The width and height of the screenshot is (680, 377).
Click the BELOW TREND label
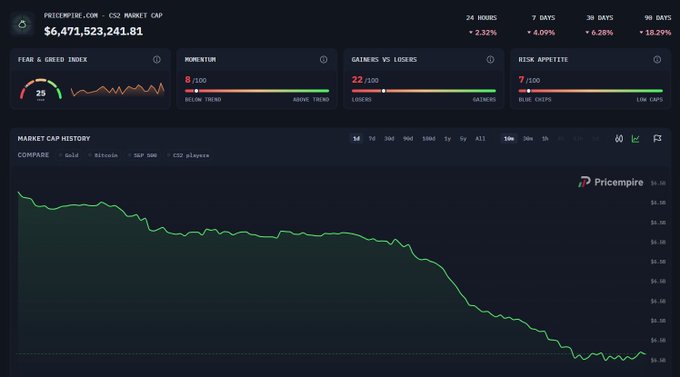tap(203, 100)
